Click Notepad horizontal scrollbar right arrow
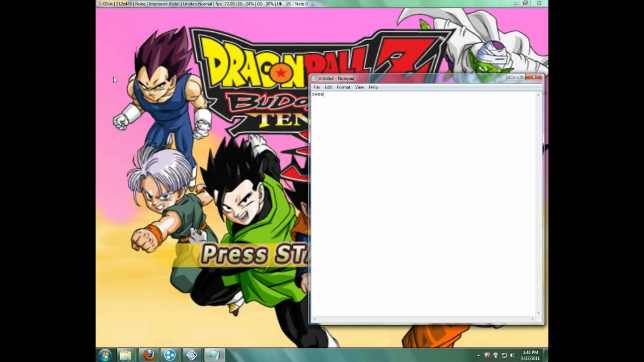644x362 pixels. pos(533,319)
